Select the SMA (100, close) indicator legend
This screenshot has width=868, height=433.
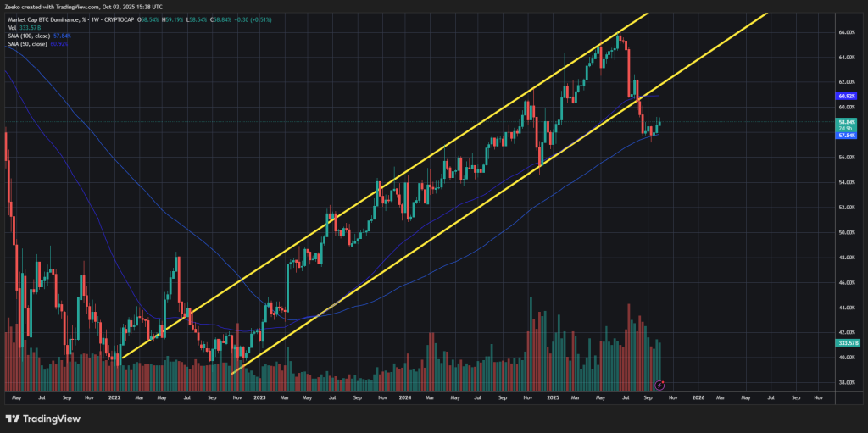pyautogui.click(x=31, y=35)
